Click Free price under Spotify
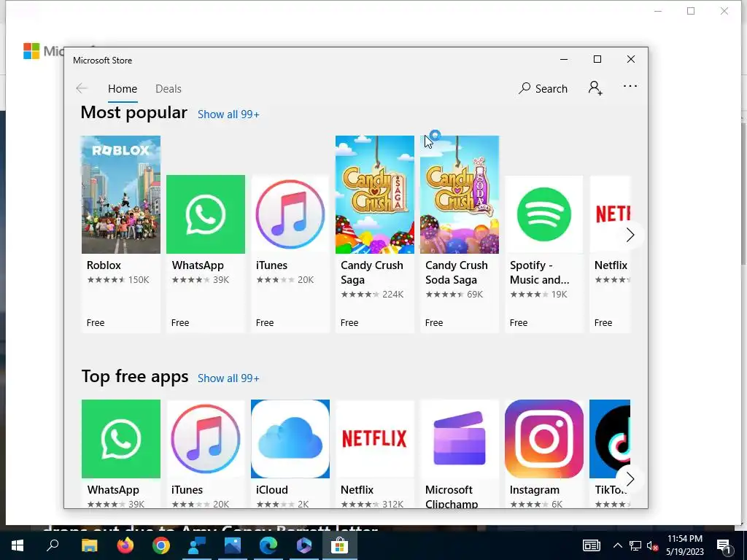The width and height of the screenshot is (747, 560). [x=519, y=323]
